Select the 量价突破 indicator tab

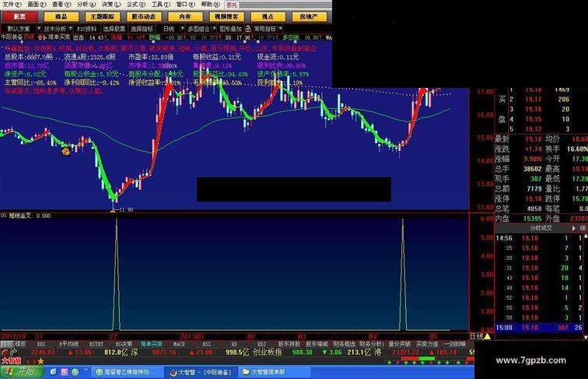pos(399,344)
